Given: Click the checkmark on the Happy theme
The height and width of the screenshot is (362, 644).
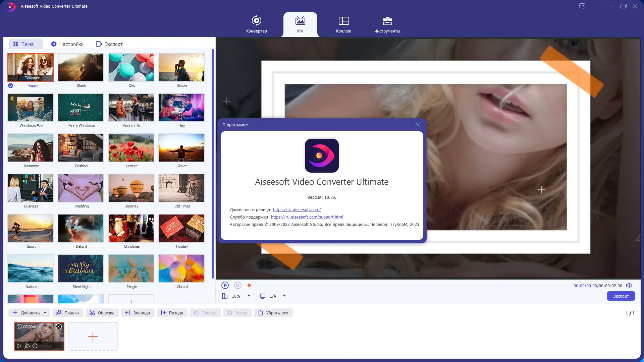Looking at the screenshot, I should [10, 86].
